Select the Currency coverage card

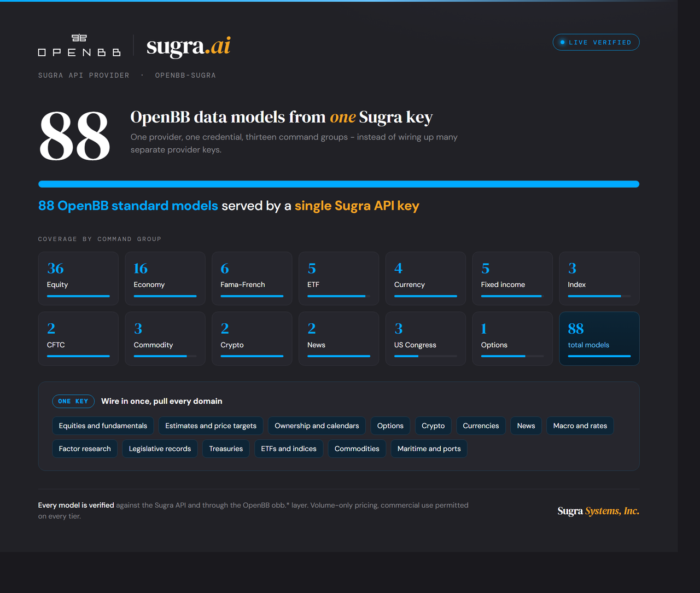[425, 278]
